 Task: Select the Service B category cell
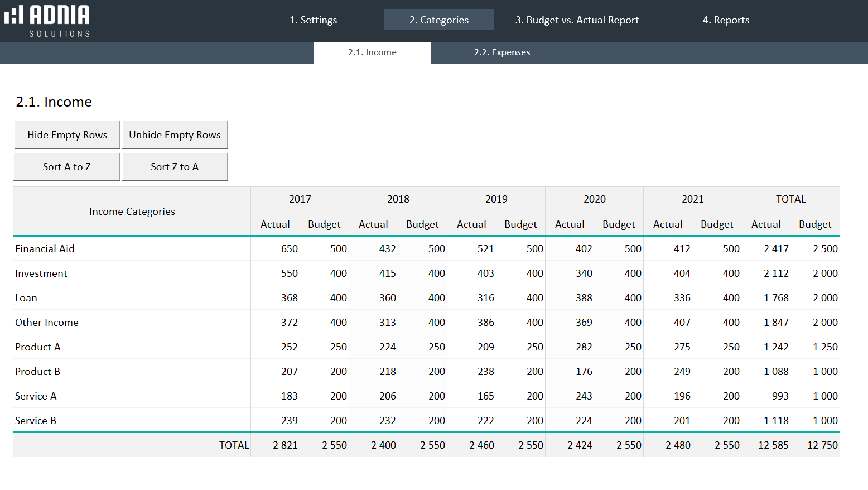(x=36, y=421)
